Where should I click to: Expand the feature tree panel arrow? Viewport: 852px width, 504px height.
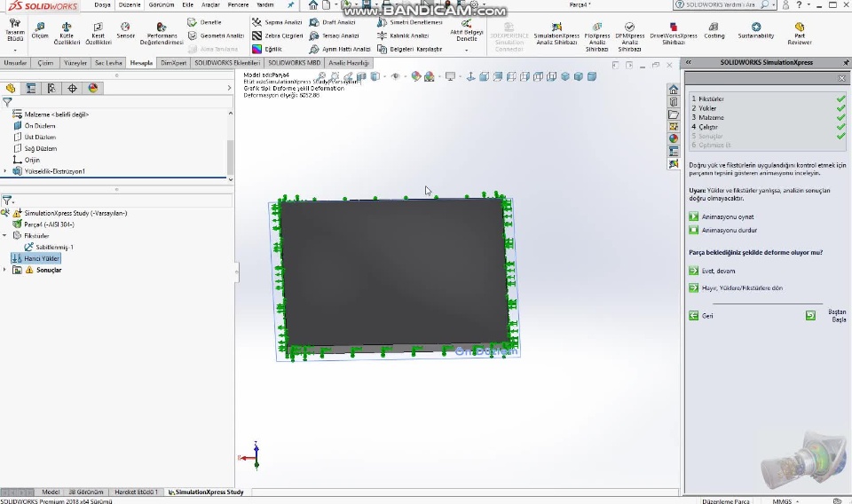[x=229, y=88]
